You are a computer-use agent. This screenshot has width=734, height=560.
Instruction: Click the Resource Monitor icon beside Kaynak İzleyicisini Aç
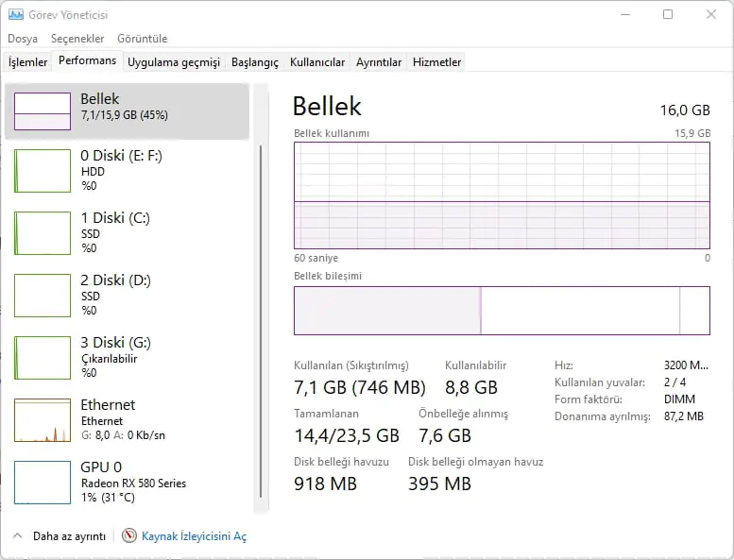click(129, 535)
